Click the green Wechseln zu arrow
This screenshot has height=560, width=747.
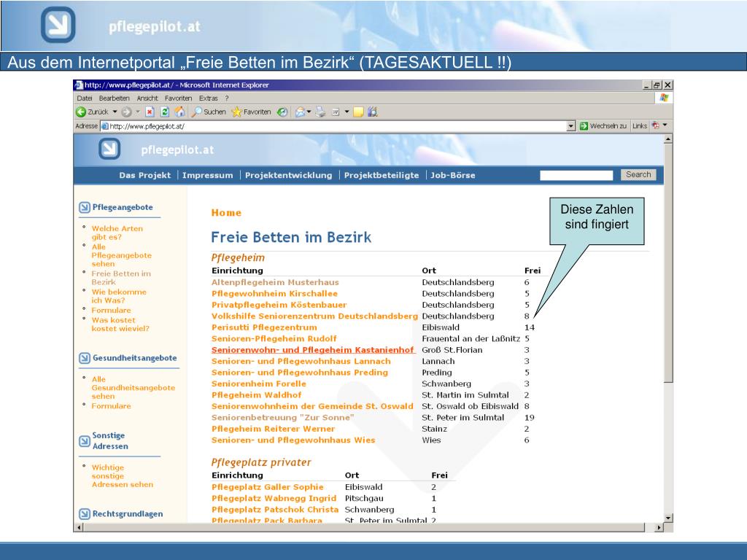pyautogui.click(x=584, y=125)
